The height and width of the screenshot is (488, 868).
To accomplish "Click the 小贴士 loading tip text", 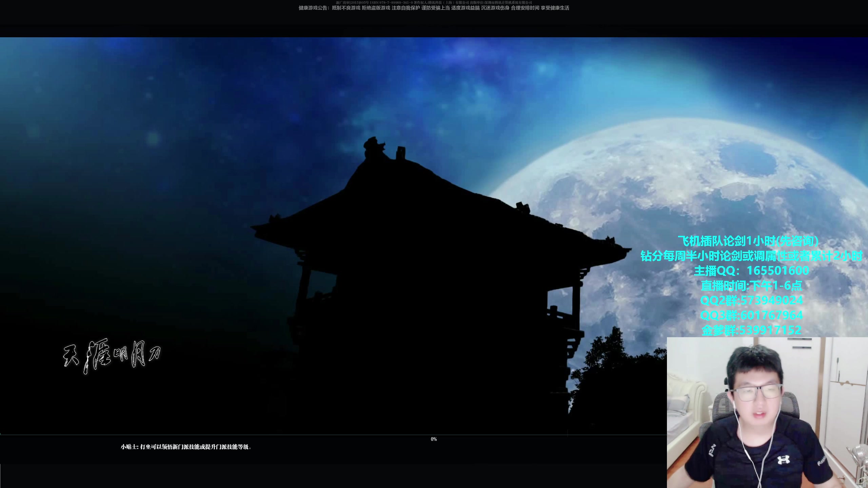I will (186, 447).
